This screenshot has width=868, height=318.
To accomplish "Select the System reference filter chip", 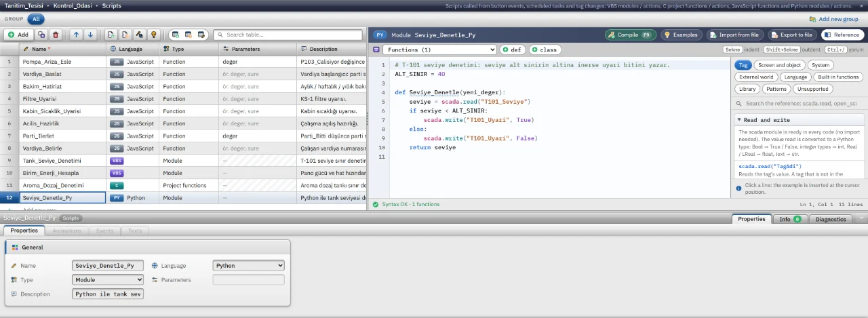I will 821,65.
